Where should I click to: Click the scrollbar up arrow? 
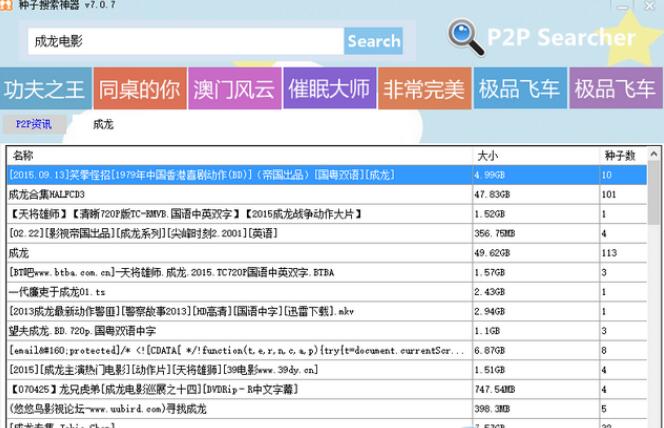654,154
